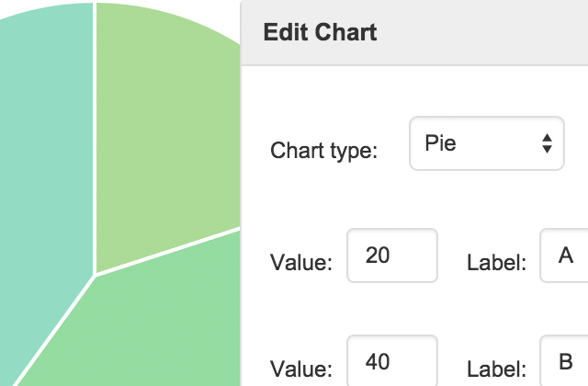Select the teal pie slice on left

coord(41,184)
